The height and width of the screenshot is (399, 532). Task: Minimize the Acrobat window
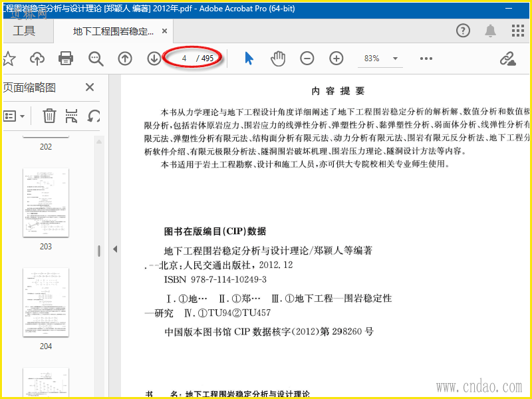point(509,9)
